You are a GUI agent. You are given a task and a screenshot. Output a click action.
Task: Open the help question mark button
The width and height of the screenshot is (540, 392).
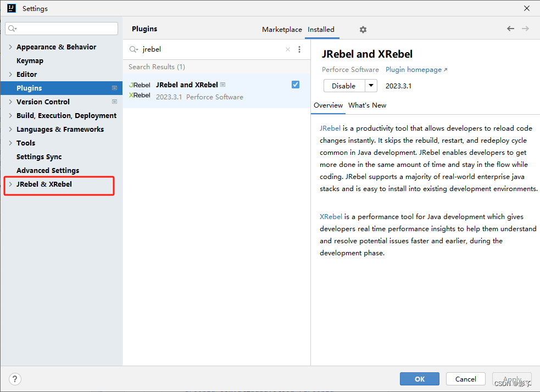coord(15,379)
